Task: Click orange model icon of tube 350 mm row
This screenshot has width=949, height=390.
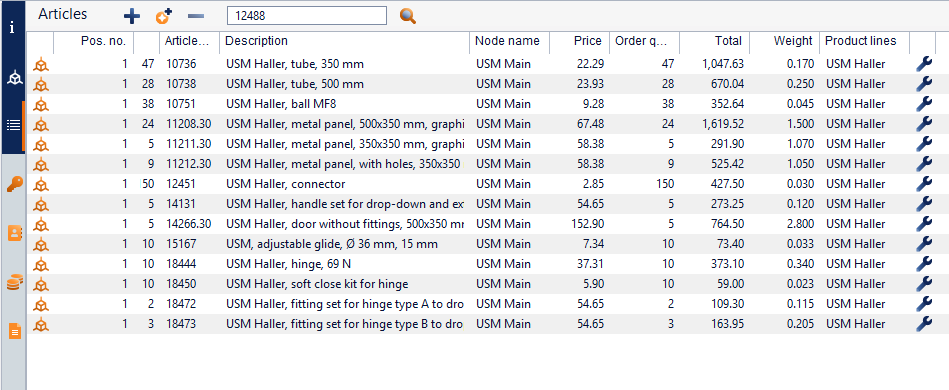Action: point(41,64)
